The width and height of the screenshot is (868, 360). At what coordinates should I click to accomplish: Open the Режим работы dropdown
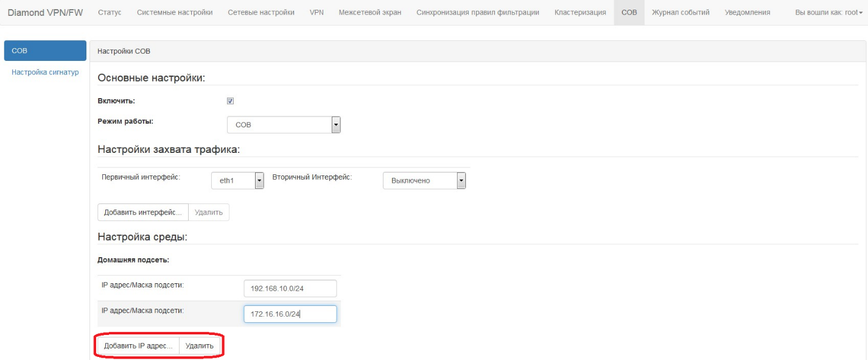pos(283,125)
